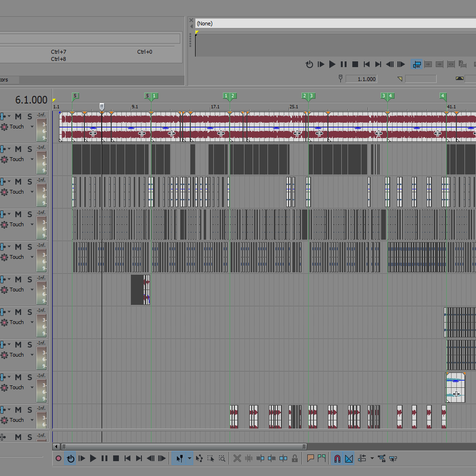This screenshot has width=476, height=476.
Task: Click Go to Start in the Trimmer transport
Action: point(367,64)
